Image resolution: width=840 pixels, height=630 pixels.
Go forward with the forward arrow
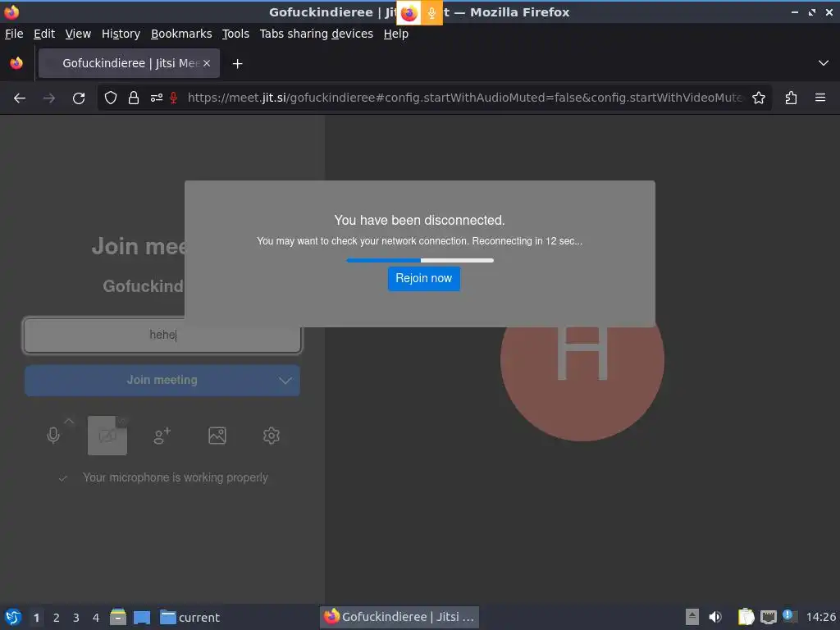(48, 98)
